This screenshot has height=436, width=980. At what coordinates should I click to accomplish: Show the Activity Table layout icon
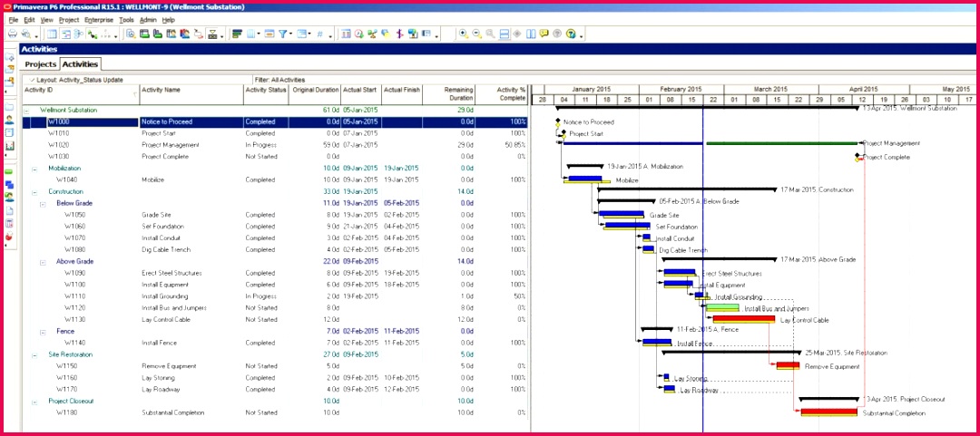pos(52,34)
